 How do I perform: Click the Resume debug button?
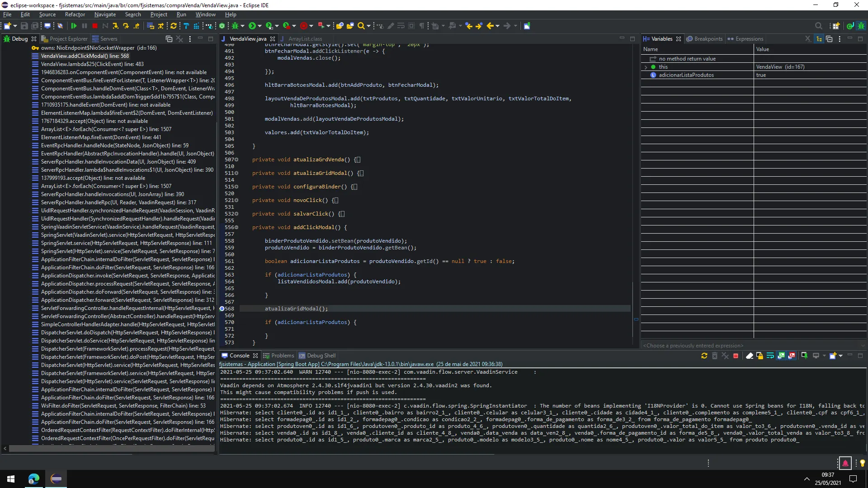pos(74,26)
